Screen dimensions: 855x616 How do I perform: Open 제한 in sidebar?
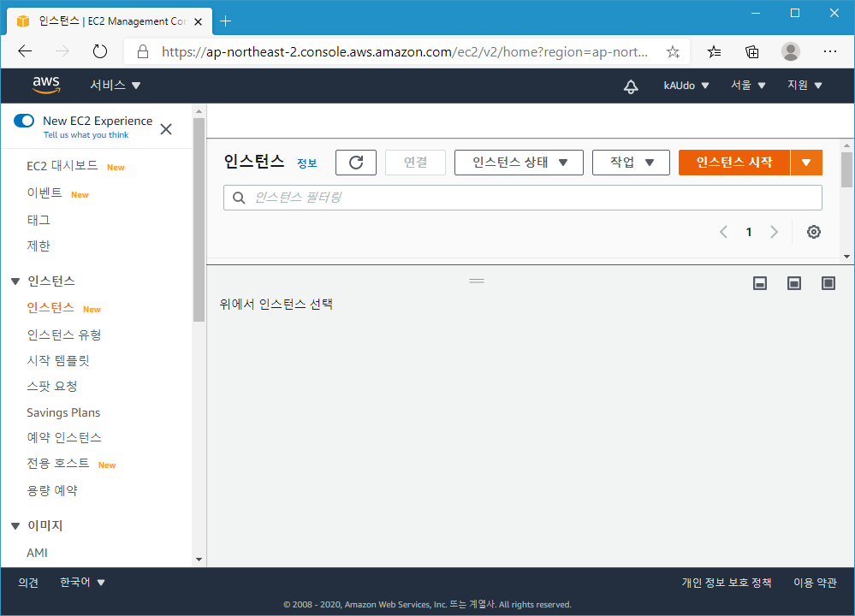click(x=39, y=246)
